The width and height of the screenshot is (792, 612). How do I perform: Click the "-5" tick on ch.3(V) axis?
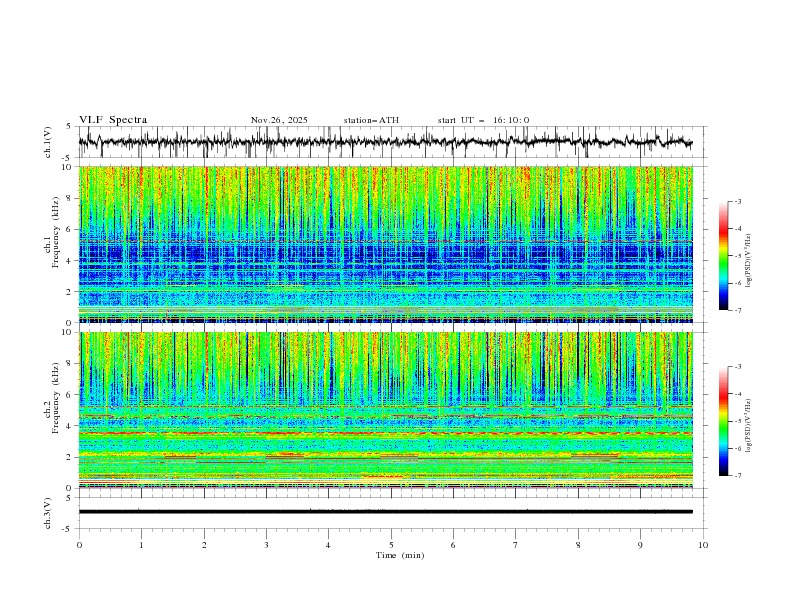coord(68,529)
